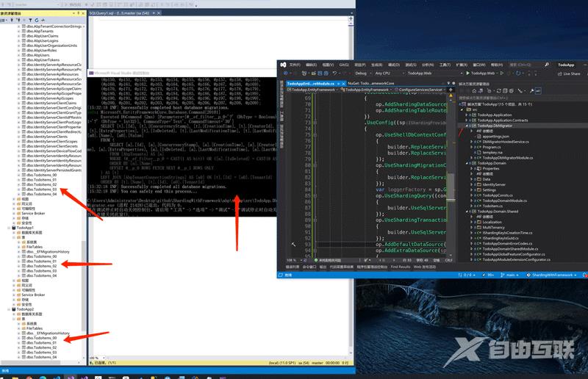Open the Any CPU platform dropdown

pos(384,73)
